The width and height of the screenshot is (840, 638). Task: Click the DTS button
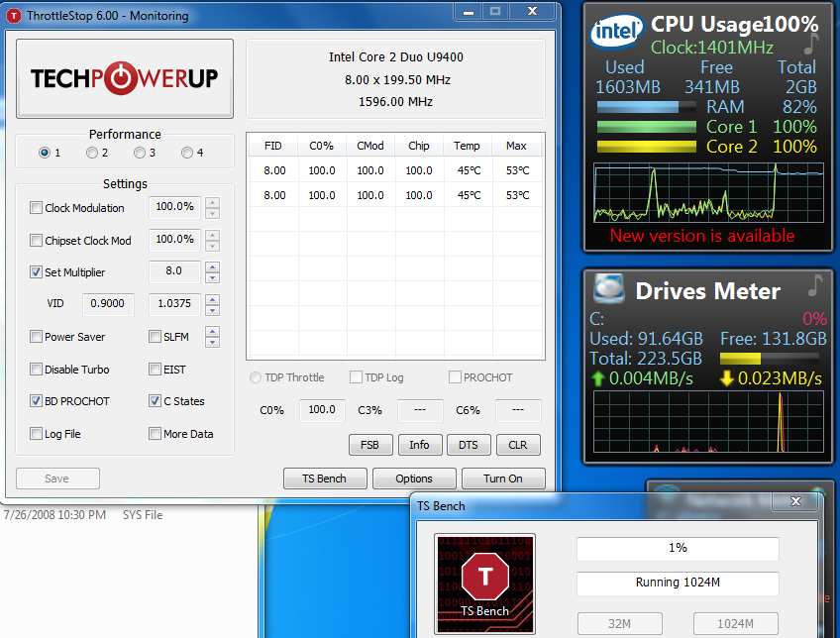pyautogui.click(x=469, y=445)
